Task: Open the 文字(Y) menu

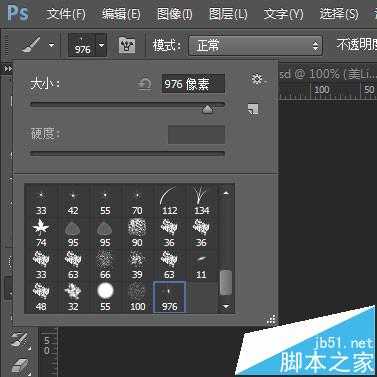Action: [283, 14]
